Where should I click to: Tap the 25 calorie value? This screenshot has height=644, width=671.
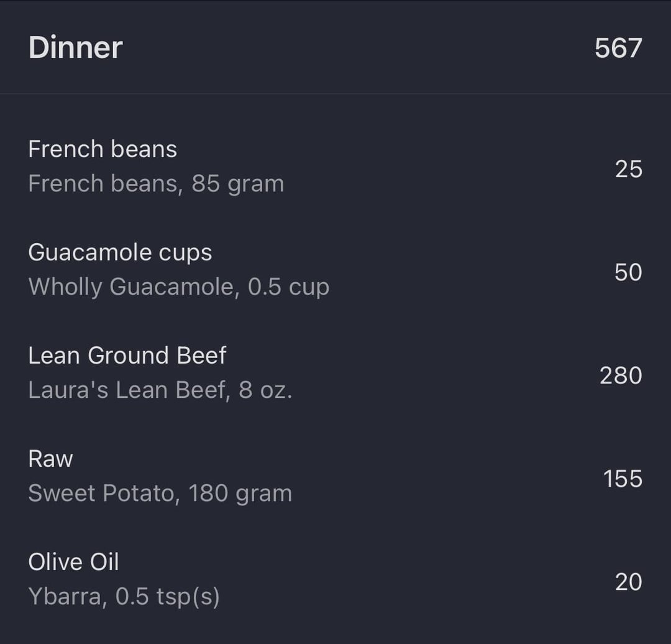628,169
